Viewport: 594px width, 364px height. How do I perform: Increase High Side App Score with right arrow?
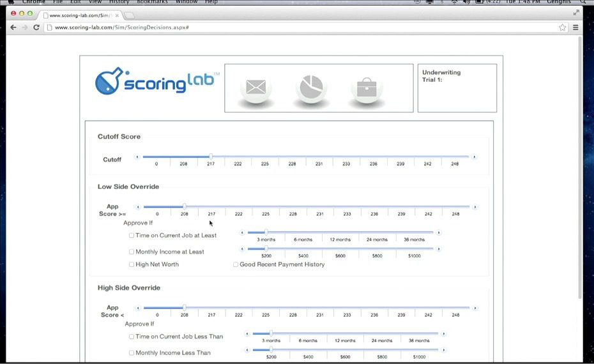(x=474, y=308)
